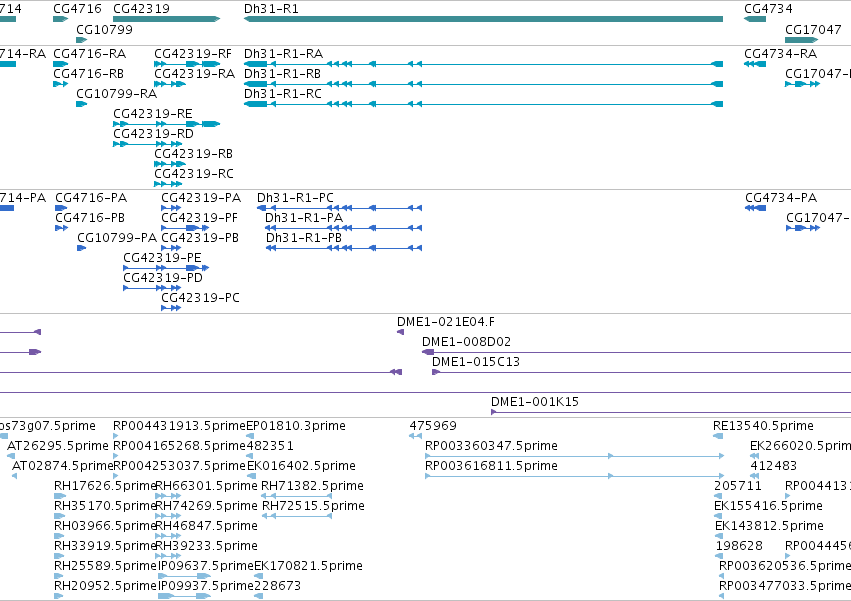Select protein CG4716-PB label
The height and width of the screenshot is (601, 851).
point(90,218)
